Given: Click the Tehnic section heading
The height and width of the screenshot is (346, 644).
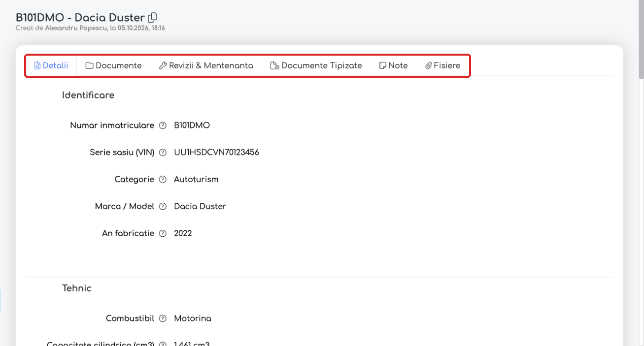Looking at the screenshot, I should pyautogui.click(x=77, y=288).
